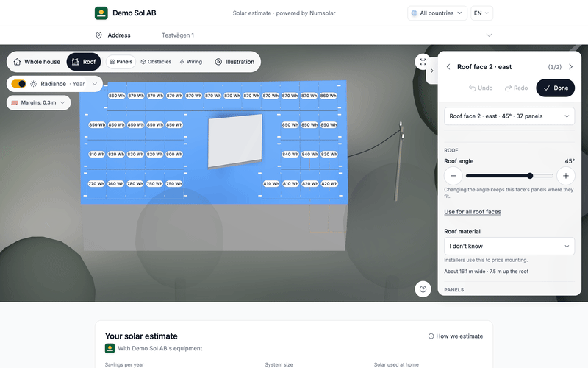
Task: Click the Redo button
Action: coord(516,88)
